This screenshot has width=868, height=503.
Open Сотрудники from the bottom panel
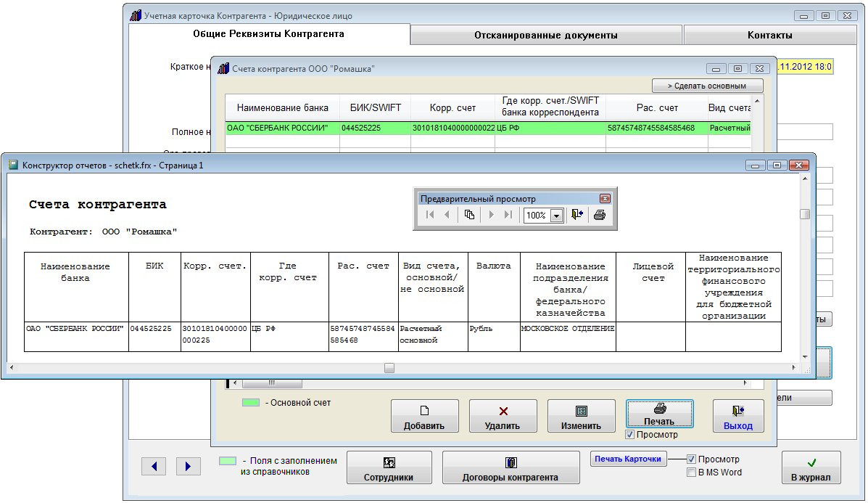point(389,468)
